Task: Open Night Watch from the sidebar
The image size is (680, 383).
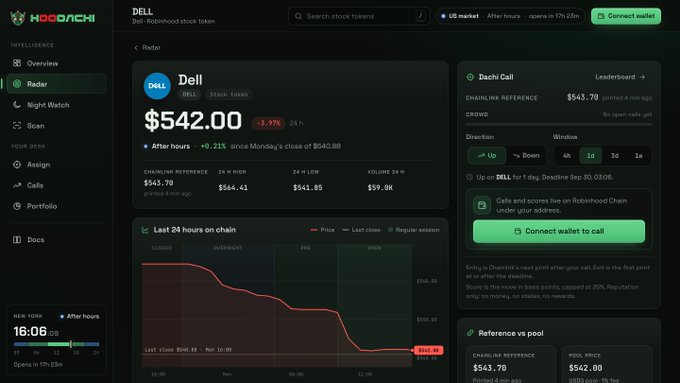Action: tap(56, 105)
